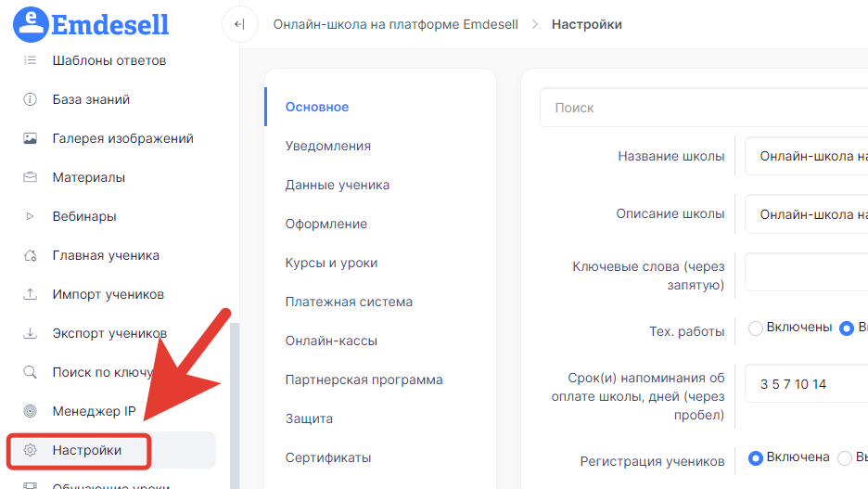Click the target icon beside Менеджер IP
This screenshot has width=868, height=489.
point(30,411)
